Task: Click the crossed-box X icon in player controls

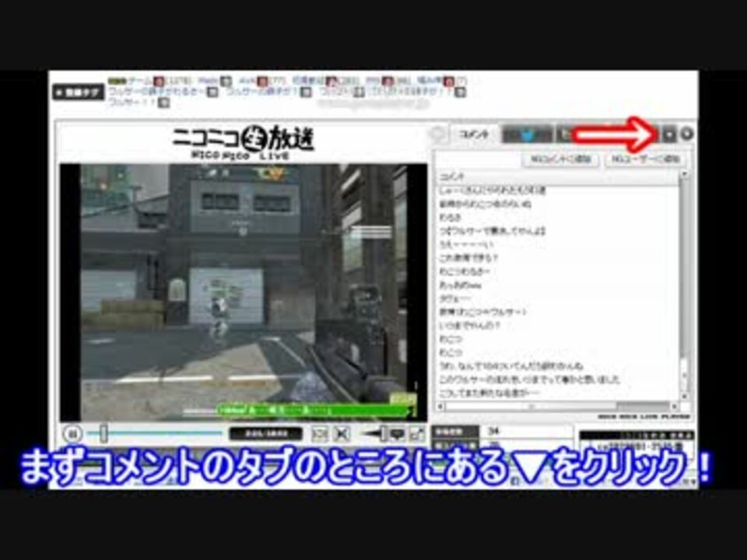Action: 342,433
